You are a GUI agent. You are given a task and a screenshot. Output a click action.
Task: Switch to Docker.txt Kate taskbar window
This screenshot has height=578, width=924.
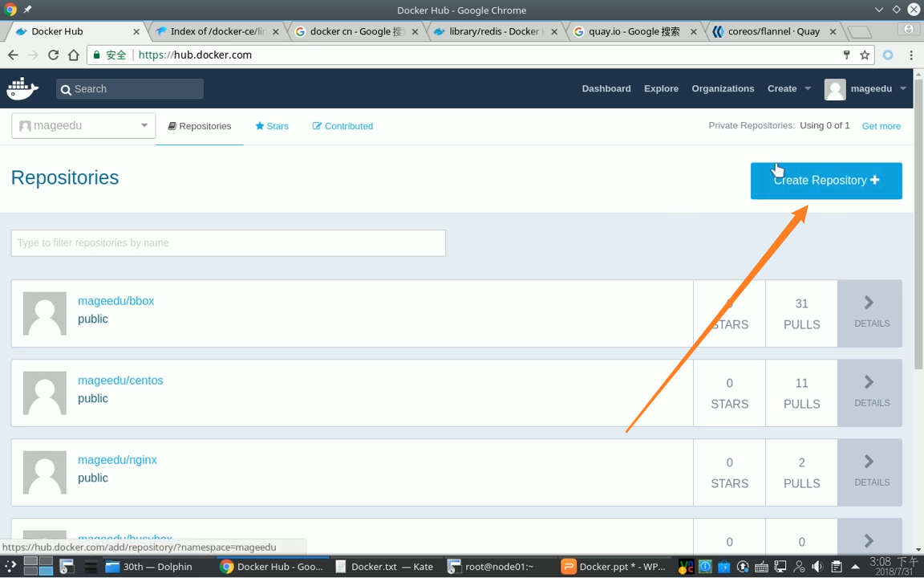click(x=385, y=567)
